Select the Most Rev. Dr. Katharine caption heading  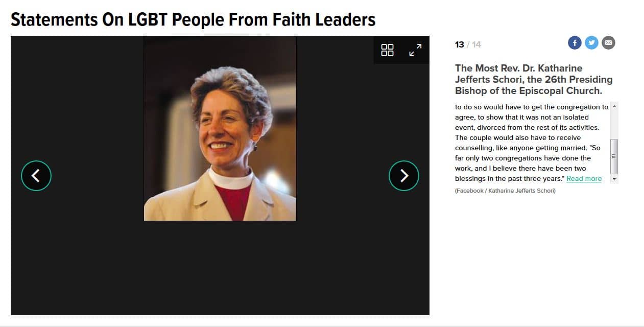pos(534,79)
